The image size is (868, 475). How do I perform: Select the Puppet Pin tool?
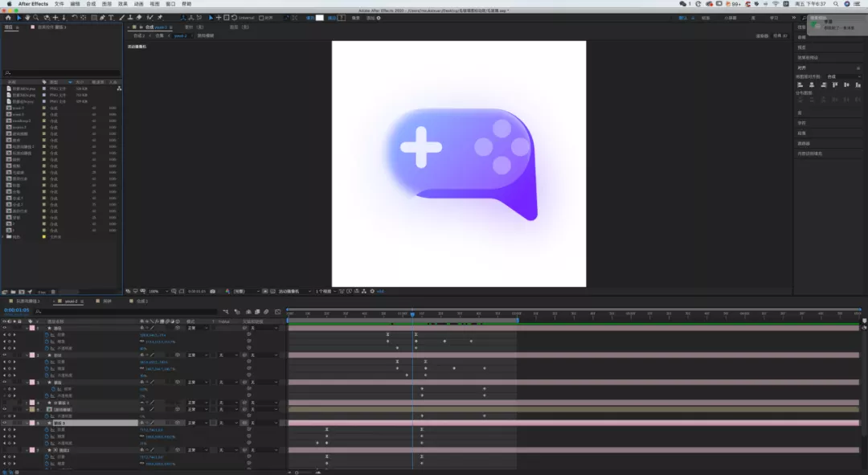click(160, 17)
